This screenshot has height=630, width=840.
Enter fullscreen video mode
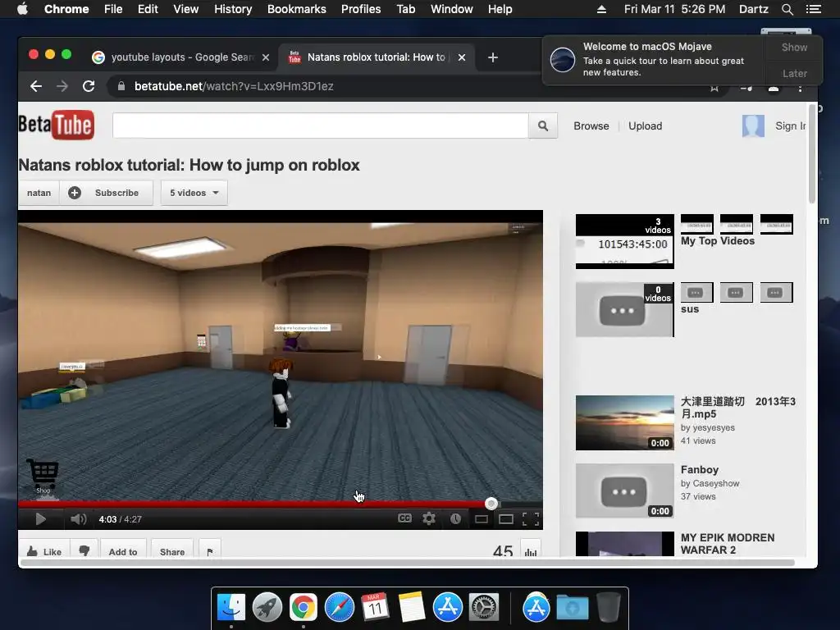[531, 518]
